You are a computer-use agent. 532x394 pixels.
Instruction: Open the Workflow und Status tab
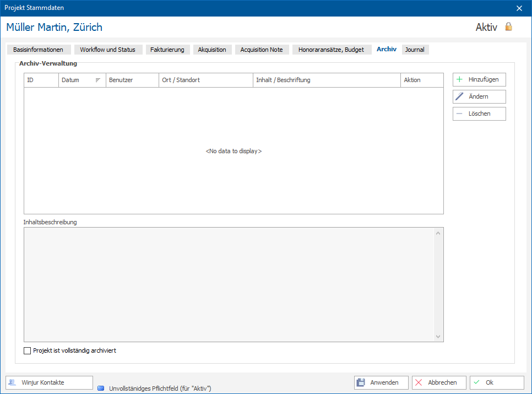tap(107, 50)
